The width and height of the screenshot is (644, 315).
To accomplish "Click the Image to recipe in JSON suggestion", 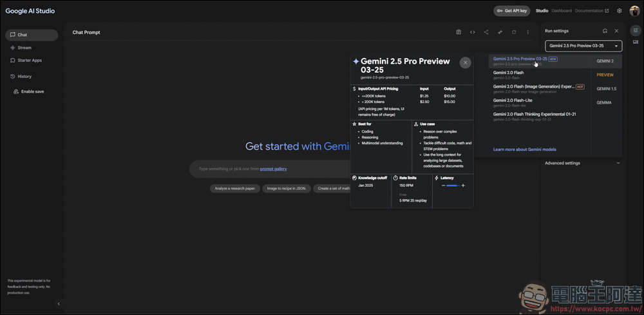I will (287, 189).
